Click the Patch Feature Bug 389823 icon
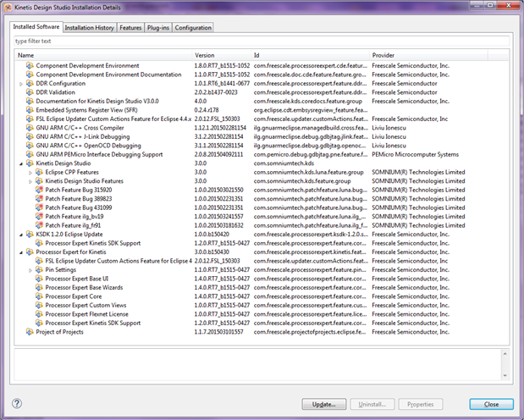 (39, 198)
